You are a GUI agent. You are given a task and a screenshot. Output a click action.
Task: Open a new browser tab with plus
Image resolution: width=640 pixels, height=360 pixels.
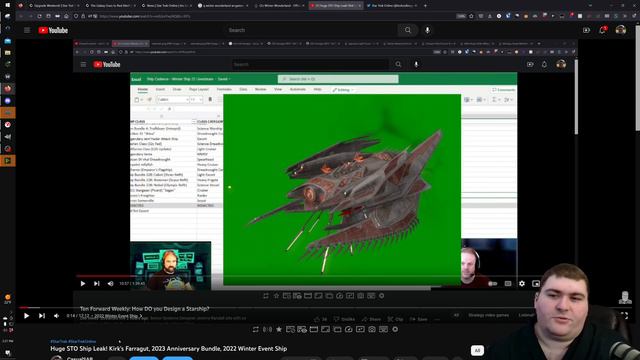pyautogui.click(x=425, y=6)
